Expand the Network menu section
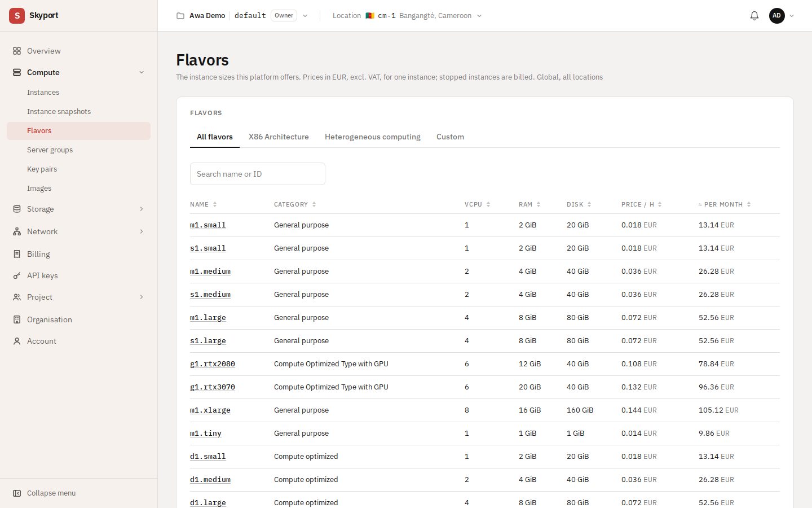The width and height of the screenshot is (812, 508). [142, 231]
